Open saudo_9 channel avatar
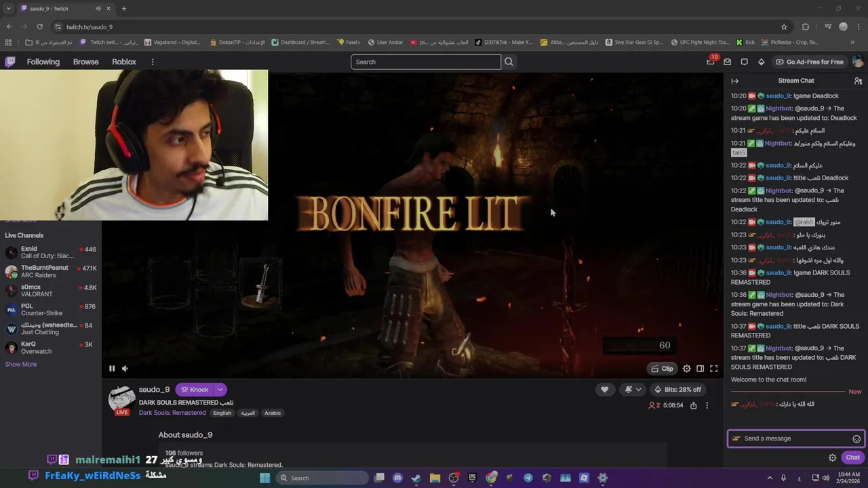 pos(122,399)
